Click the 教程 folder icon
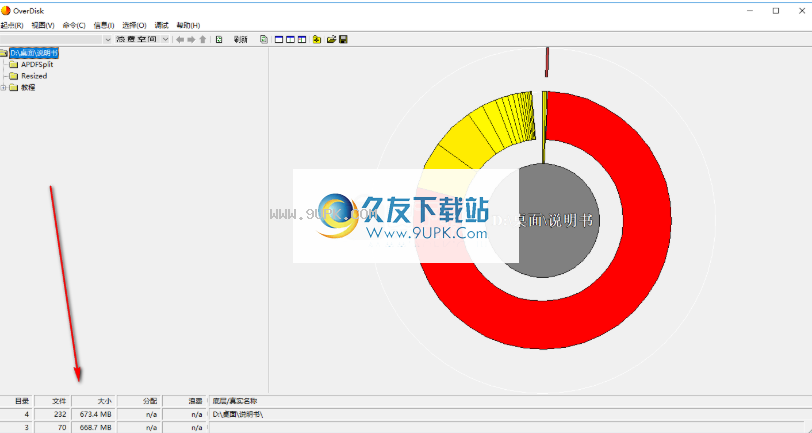The width and height of the screenshot is (812, 433). click(x=14, y=88)
